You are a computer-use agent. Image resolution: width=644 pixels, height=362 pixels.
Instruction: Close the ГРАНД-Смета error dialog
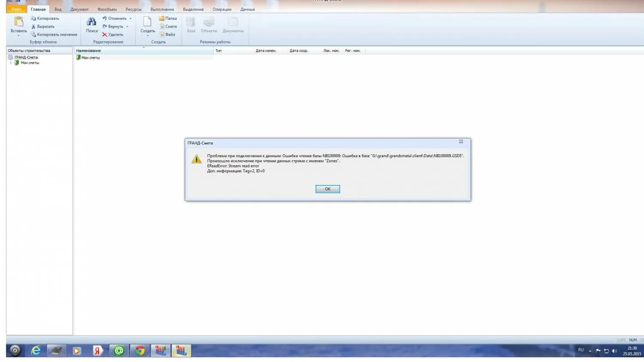click(461, 142)
